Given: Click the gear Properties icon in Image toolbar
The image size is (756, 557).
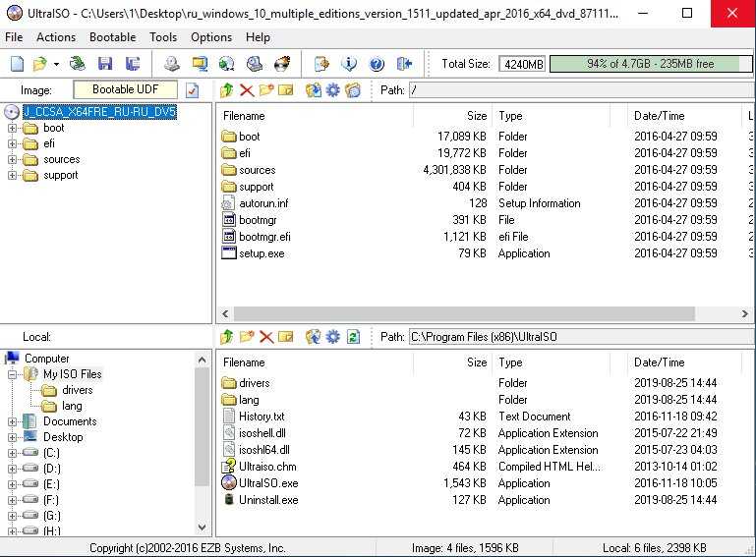Looking at the screenshot, I should pyautogui.click(x=333, y=90).
